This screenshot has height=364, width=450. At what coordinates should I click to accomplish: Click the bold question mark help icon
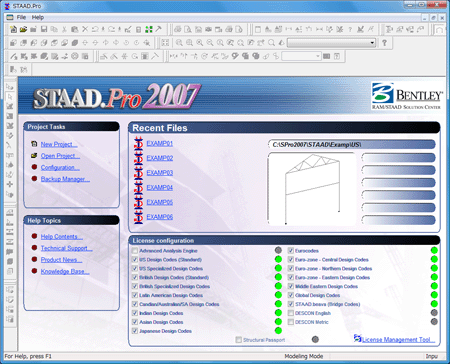click(384, 43)
